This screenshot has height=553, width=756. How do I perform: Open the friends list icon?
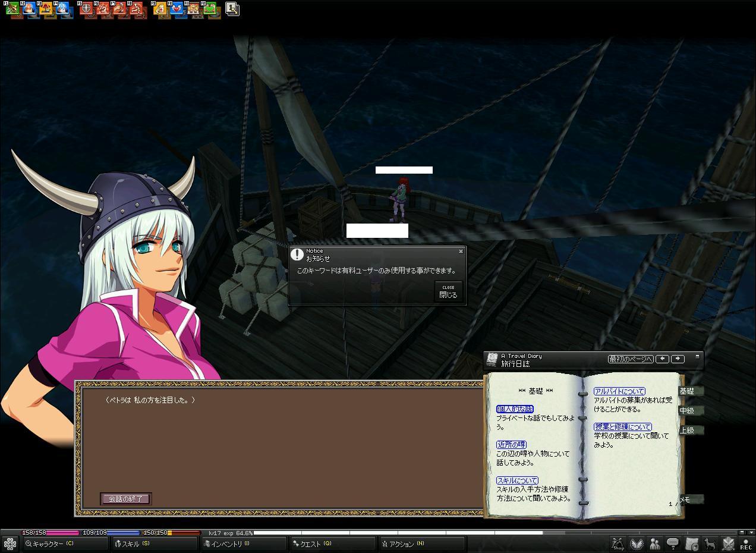click(x=655, y=543)
